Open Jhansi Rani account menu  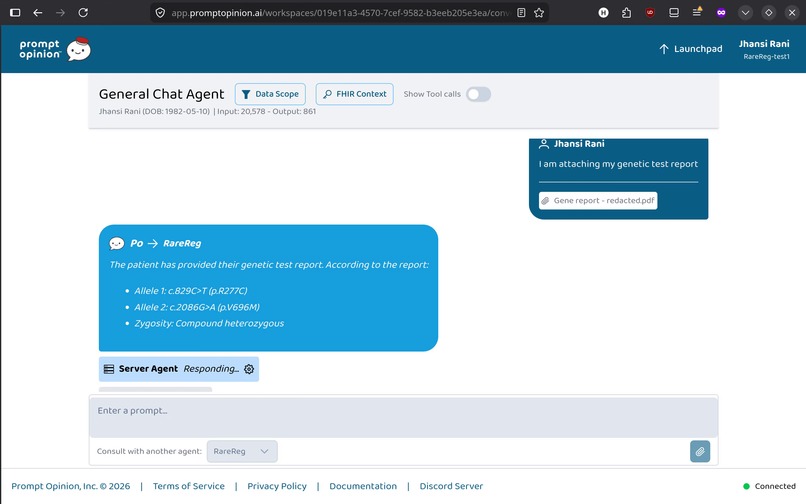click(764, 49)
